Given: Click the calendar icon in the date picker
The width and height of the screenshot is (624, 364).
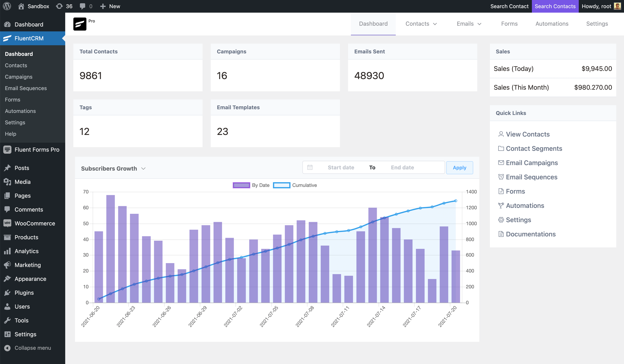Looking at the screenshot, I should [x=310, y=167].
